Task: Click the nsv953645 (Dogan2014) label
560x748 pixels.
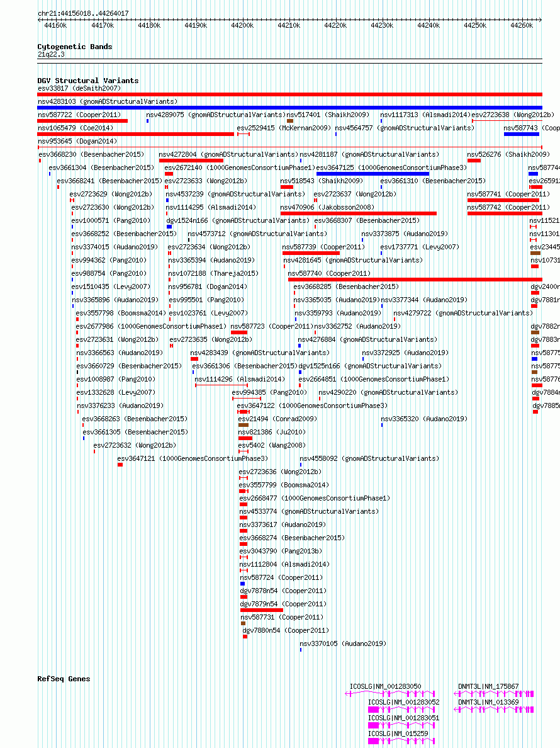Action: point(77,141)
